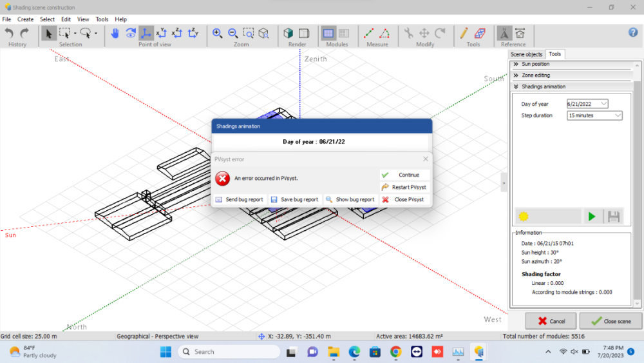Switch to the Scene objects tab
Viewport: 644px width, 363px height.
tap(526, 54)
